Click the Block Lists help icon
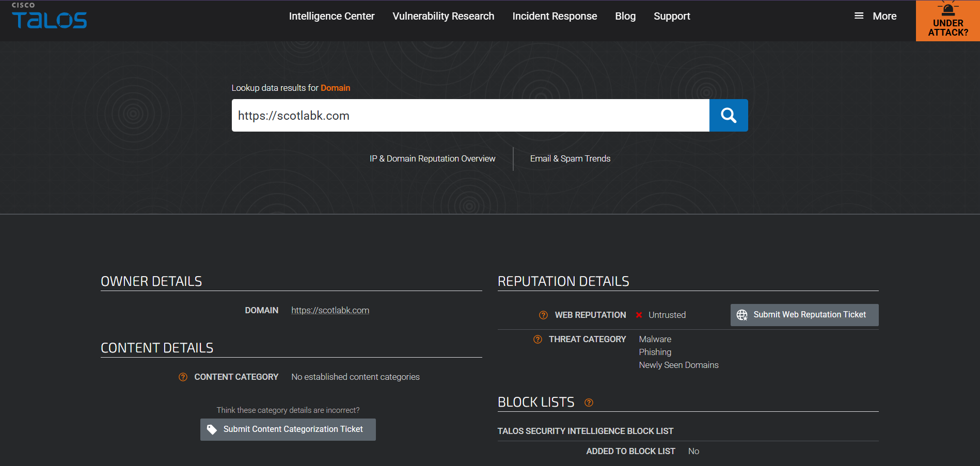Viewport: 980px width, 466px height. (x=589, y=403)
